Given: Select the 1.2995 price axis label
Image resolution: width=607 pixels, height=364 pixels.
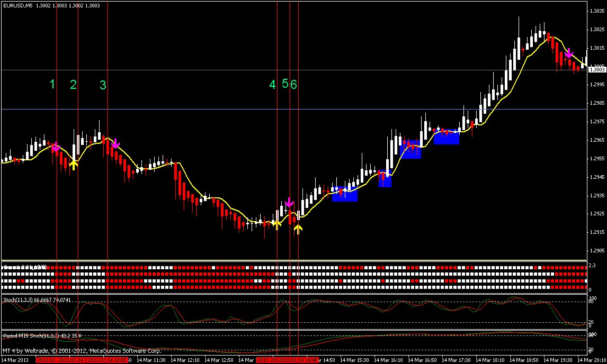Looking at the screenshot, I should tap(597, 85).
